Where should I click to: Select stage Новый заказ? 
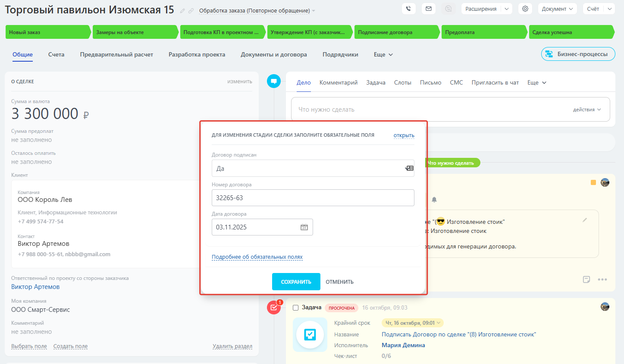(x=48, y=32)
